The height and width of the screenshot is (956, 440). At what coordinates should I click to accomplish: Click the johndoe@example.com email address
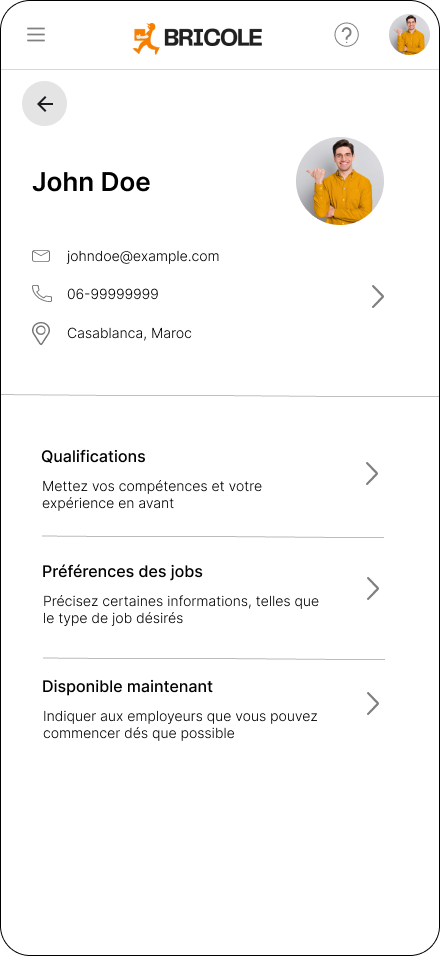coord(143,257)
